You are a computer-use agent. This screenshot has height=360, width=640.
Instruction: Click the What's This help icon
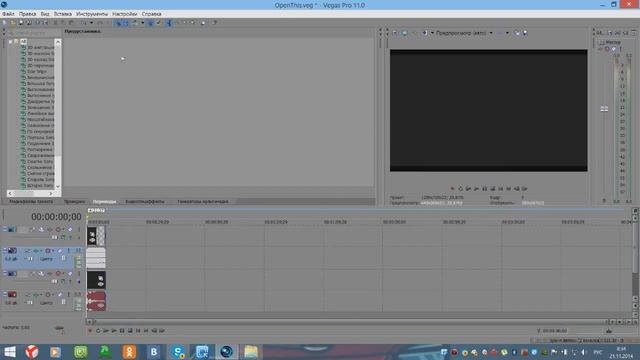coord(214,23)
